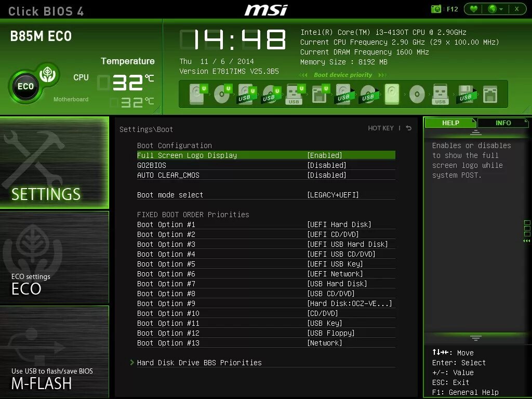Open the language selector globe dropdown
Viewport: 532px width, 399px height.
click(x=495, y=9)
